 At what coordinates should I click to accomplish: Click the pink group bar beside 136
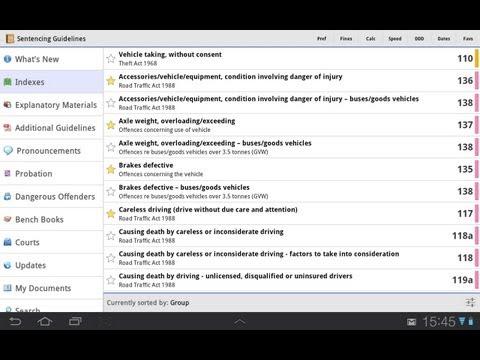477,81
